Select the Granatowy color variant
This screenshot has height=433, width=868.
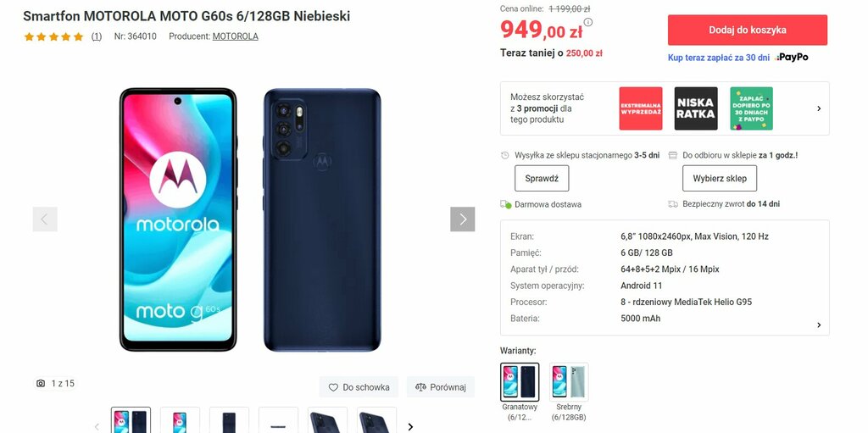coord(520,382)
